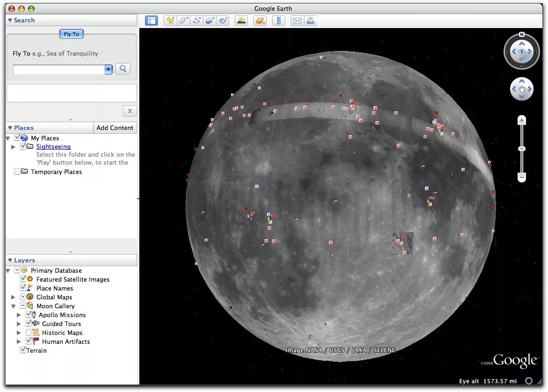Clear search results with the X button
Image resolution: width=548 pixels, height=392 pixels.
pyautogui.click(x=130, y=111)
